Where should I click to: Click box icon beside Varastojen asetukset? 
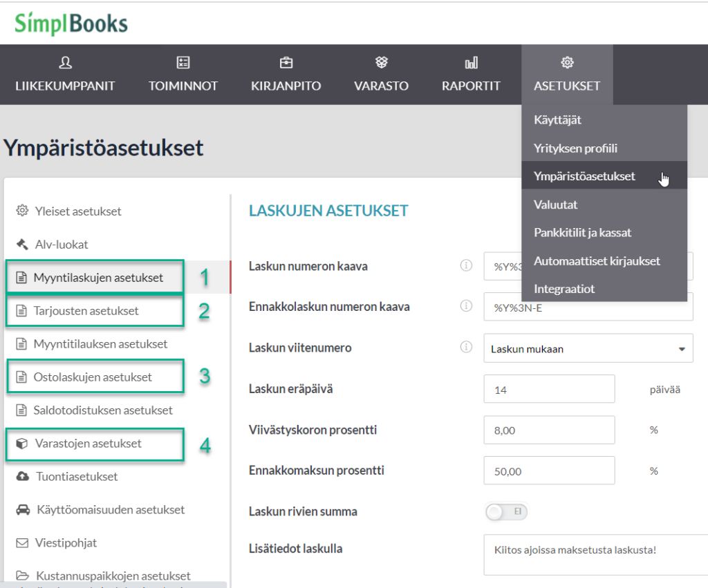(21, 444)
